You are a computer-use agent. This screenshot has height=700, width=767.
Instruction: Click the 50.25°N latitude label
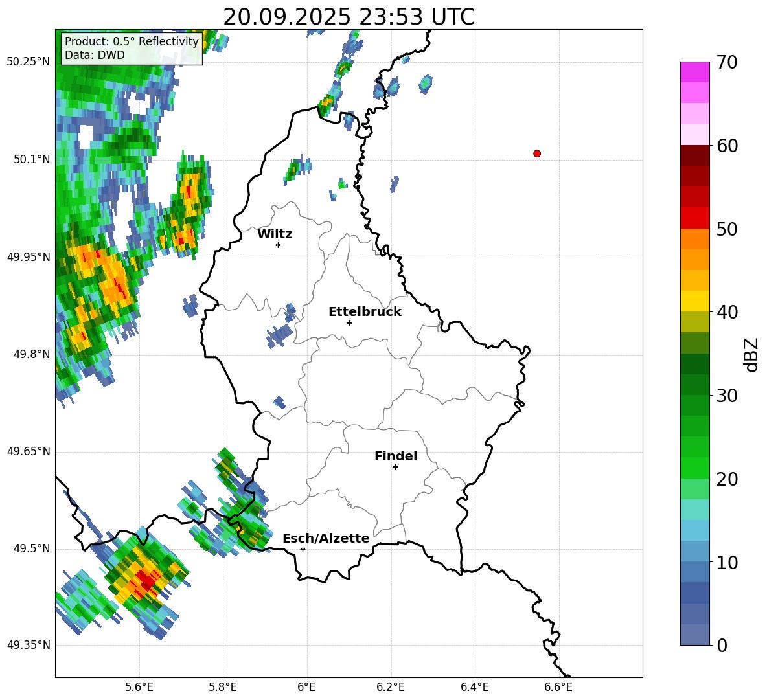pyautogui.click(x=29, y=62)
